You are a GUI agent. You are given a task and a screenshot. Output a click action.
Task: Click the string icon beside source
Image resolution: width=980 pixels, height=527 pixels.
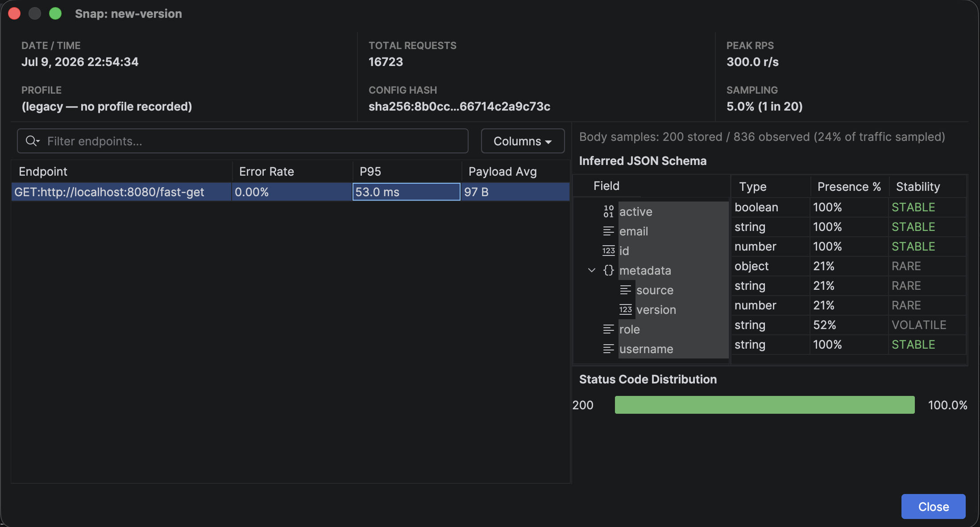[626, 290]
